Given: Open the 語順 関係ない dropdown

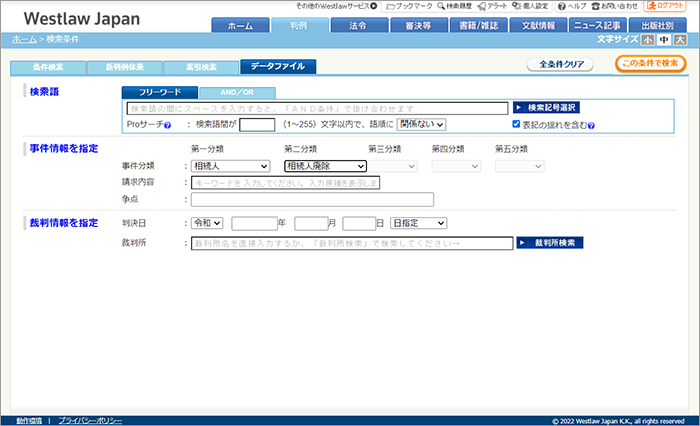Looking at the screenshot, I should point(421,125).
